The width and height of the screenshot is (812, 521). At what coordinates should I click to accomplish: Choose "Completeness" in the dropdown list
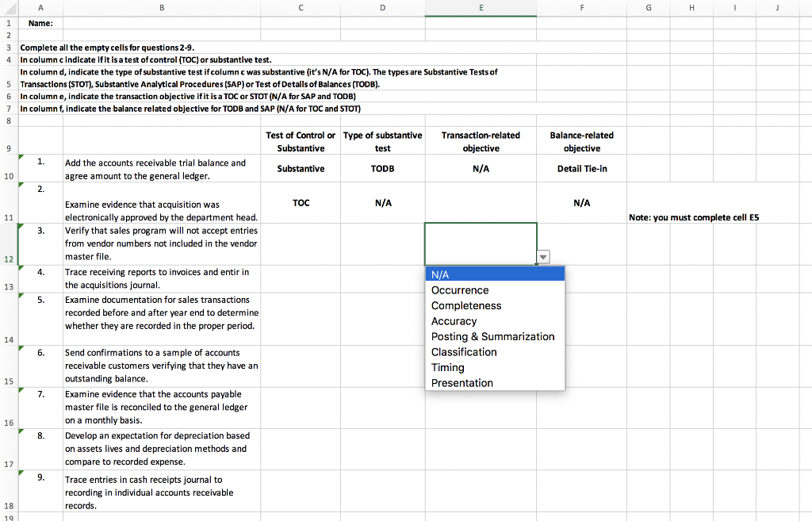pos(465,305)
